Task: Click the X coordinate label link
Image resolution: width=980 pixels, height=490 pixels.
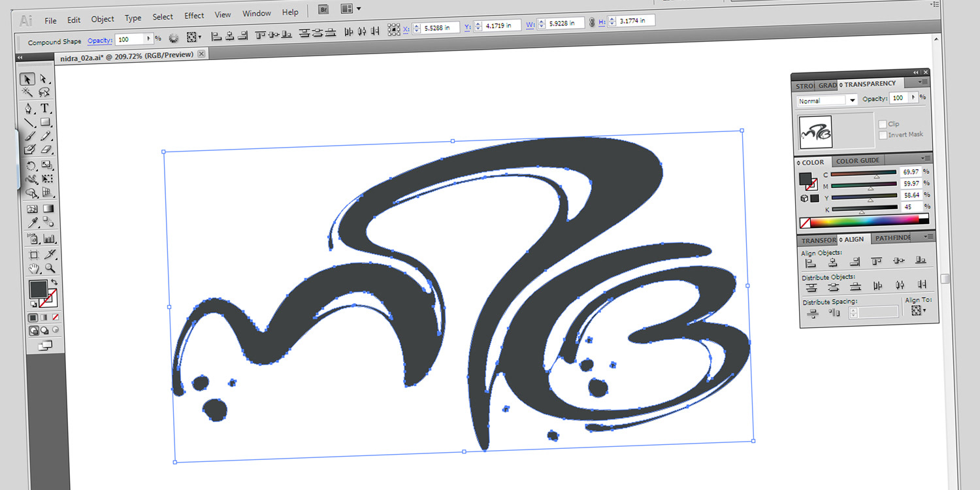Action: (406, 29)
